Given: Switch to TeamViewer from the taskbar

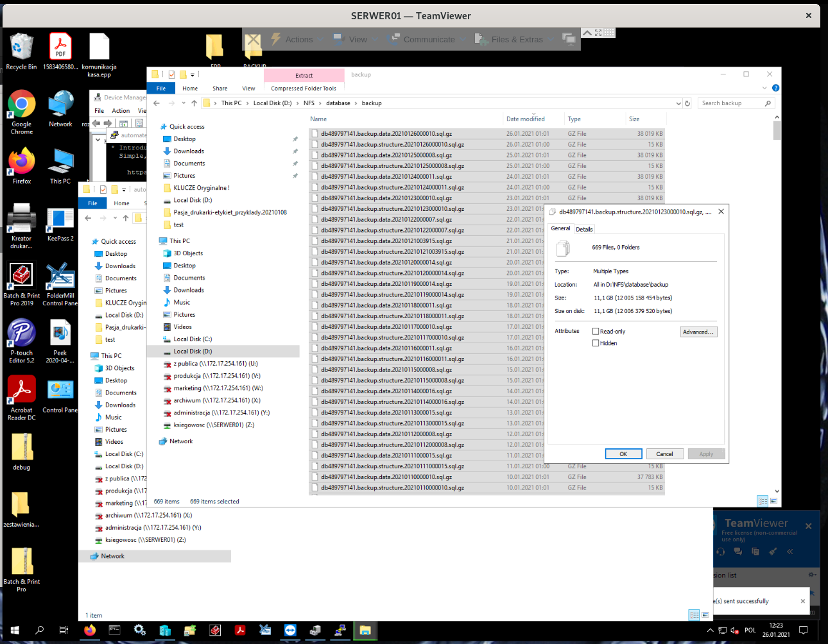Looking at the screenshot, I should pos(290,631).
